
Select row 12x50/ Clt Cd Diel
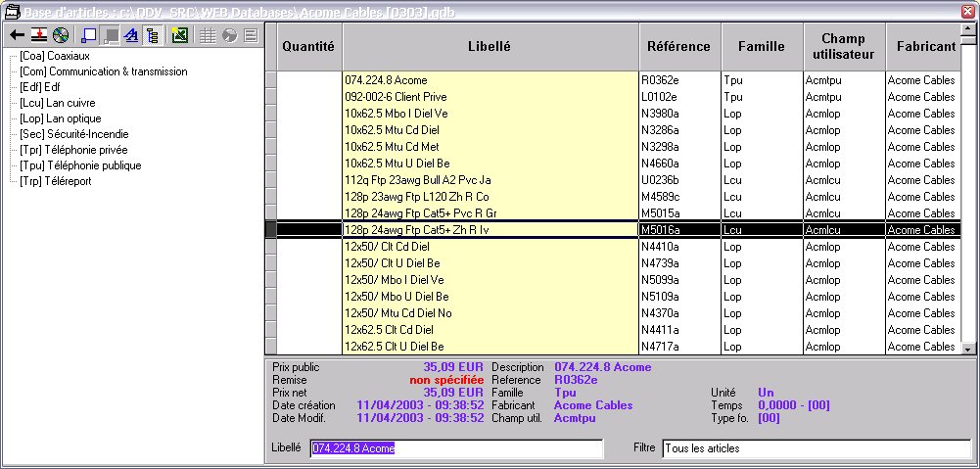click(490, 247)
